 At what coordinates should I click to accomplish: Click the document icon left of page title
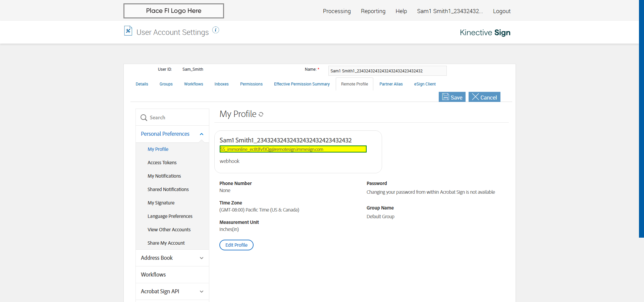click(x=128, y=31)
